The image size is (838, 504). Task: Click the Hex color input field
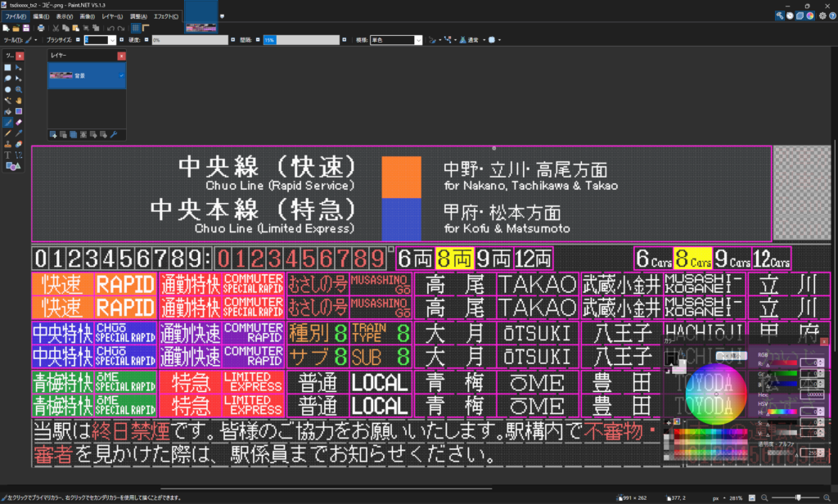812,393
